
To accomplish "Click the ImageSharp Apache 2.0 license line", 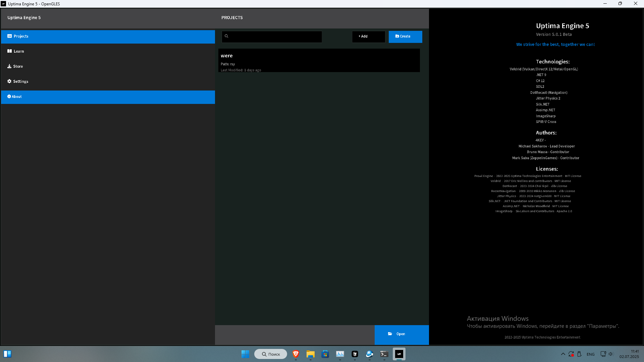I will click(x=534, y=212).
